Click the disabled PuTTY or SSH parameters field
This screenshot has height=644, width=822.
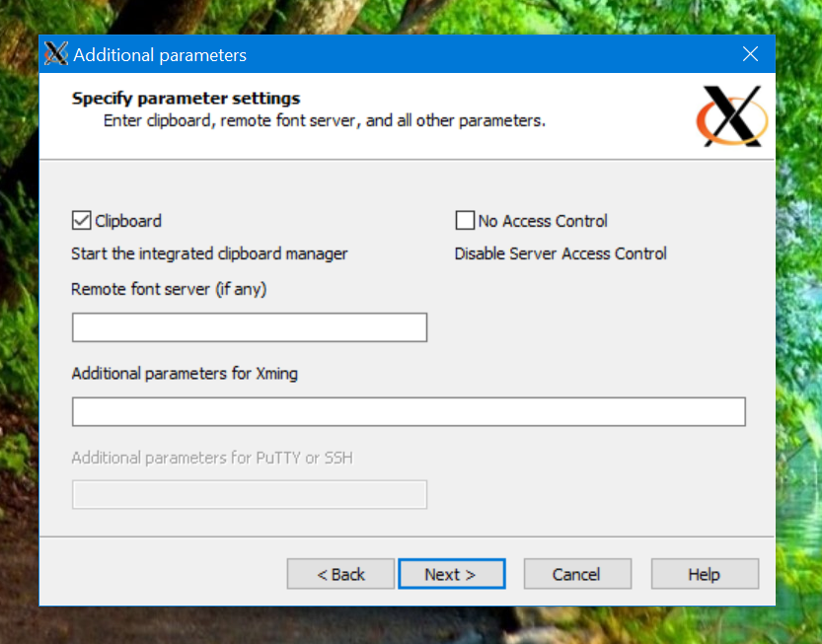click(249, 494)
